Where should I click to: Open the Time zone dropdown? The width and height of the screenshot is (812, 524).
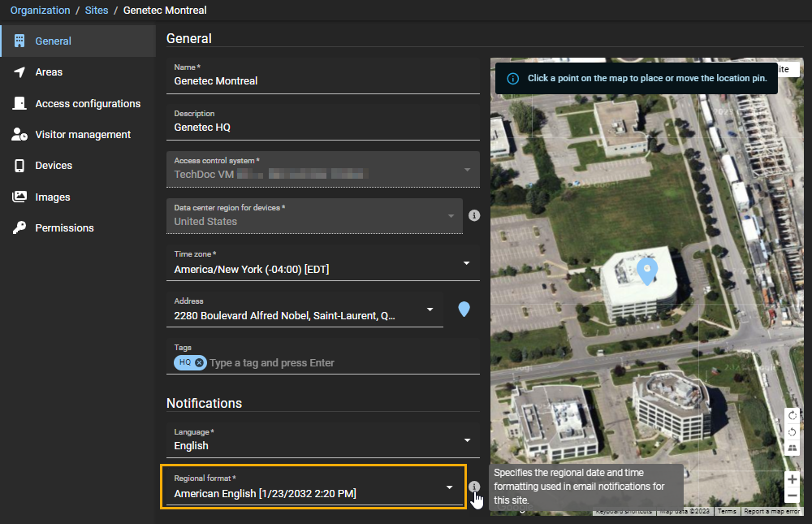pyautogui.click(x=467, y=262)
